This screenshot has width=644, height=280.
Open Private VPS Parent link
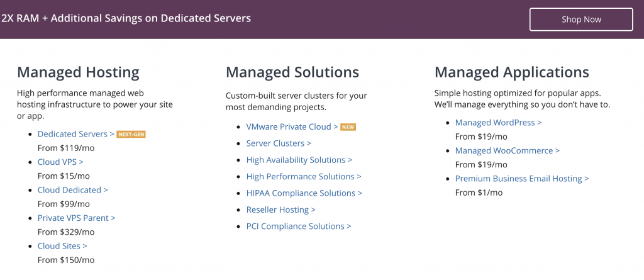[x=76, y=218]
